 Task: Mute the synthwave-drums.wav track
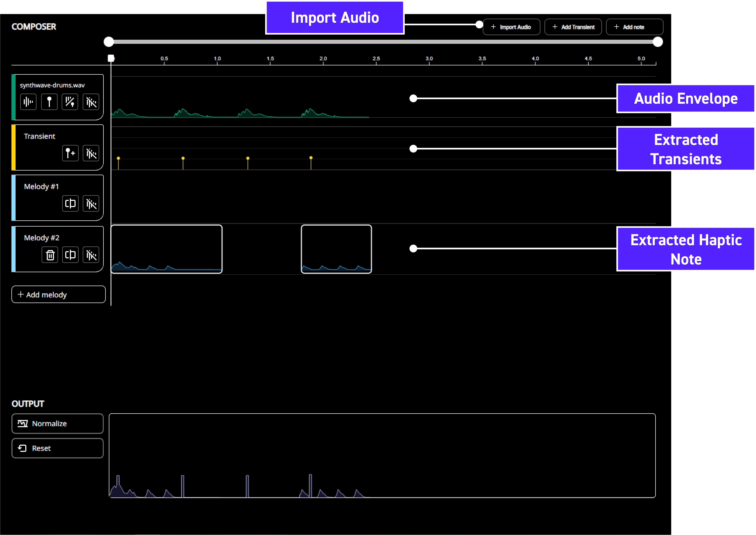tap(91, 102)
